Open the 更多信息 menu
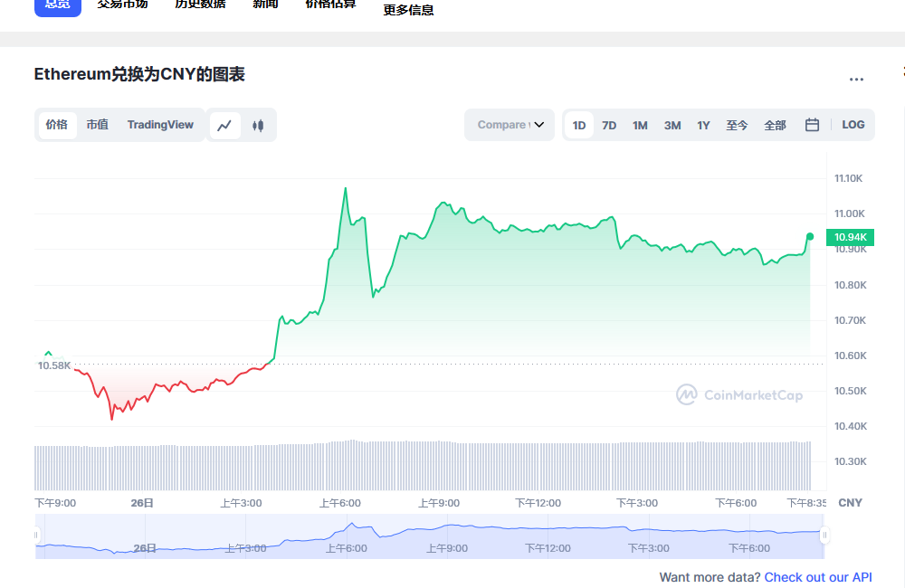905x588 pixels. pos(408,10)
